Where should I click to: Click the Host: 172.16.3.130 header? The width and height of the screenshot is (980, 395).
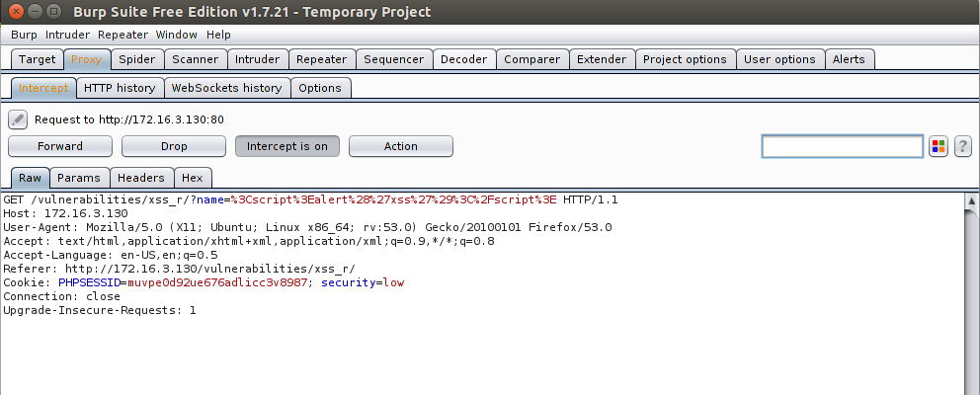pos(65,213)
